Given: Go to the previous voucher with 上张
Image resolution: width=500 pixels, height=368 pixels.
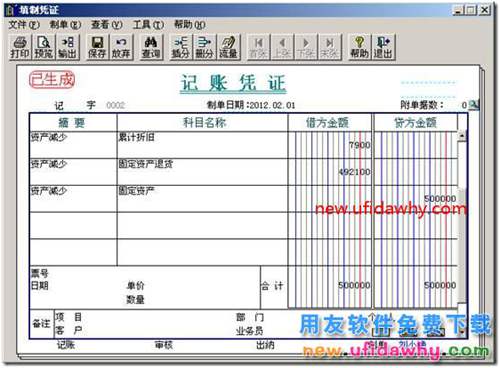Looking at the screenshot, I should pos(282,47).
